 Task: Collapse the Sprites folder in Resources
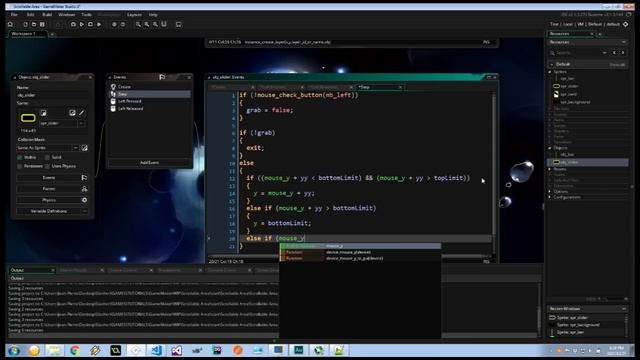pyautogui.click(x=550, y=72)
